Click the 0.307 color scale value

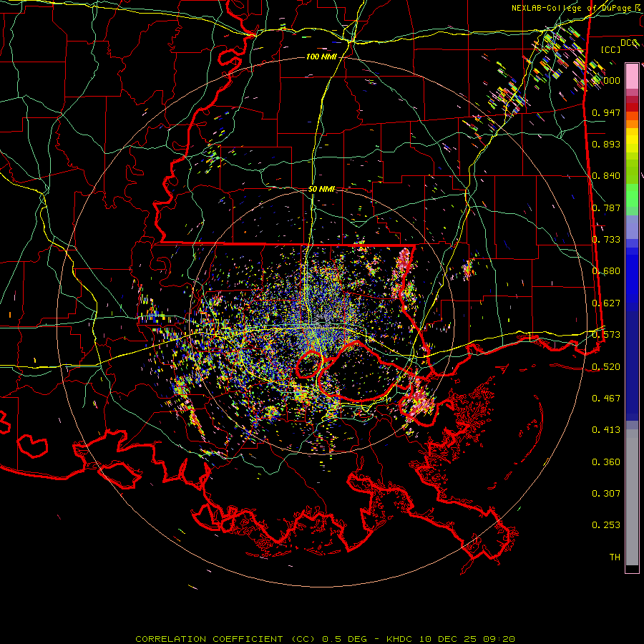(606, 494)
